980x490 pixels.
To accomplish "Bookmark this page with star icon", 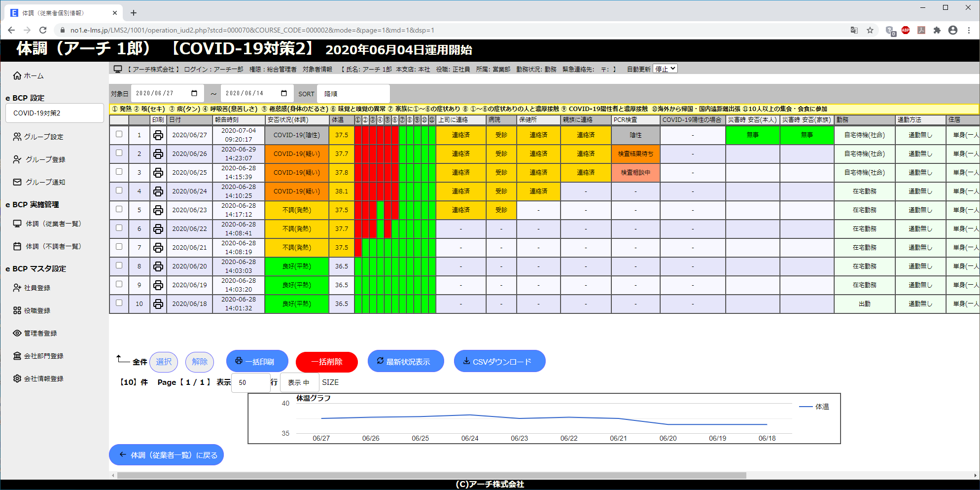I will (870, 30).
